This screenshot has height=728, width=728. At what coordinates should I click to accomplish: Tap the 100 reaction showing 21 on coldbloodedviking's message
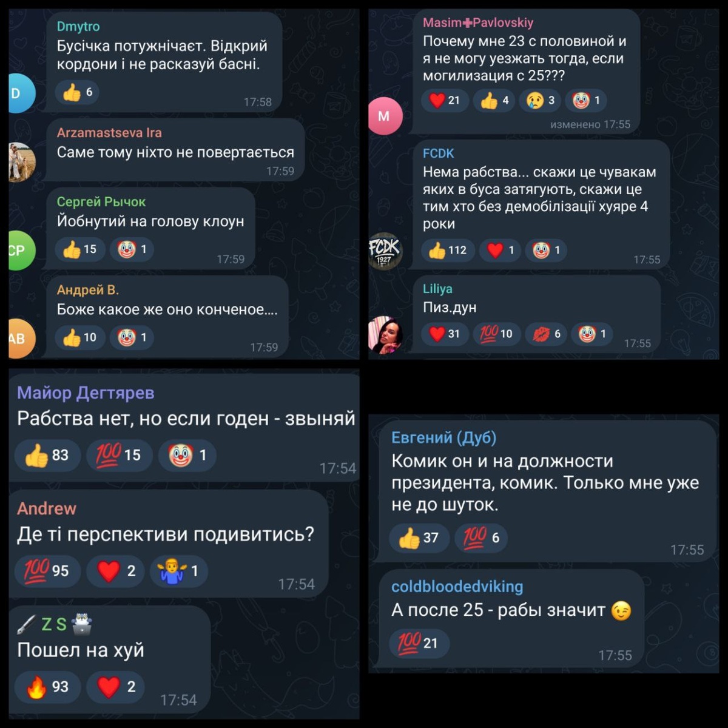[419, 643]
